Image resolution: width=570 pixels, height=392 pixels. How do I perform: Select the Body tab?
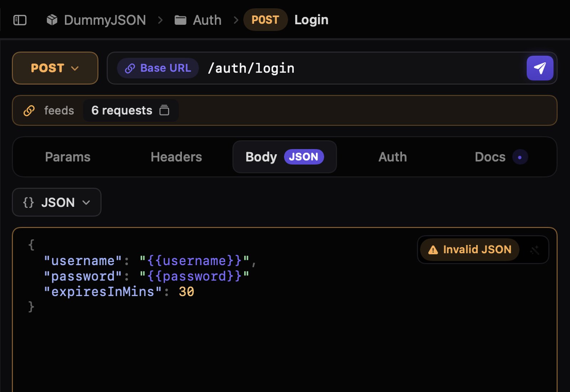(x=285, y=157)
